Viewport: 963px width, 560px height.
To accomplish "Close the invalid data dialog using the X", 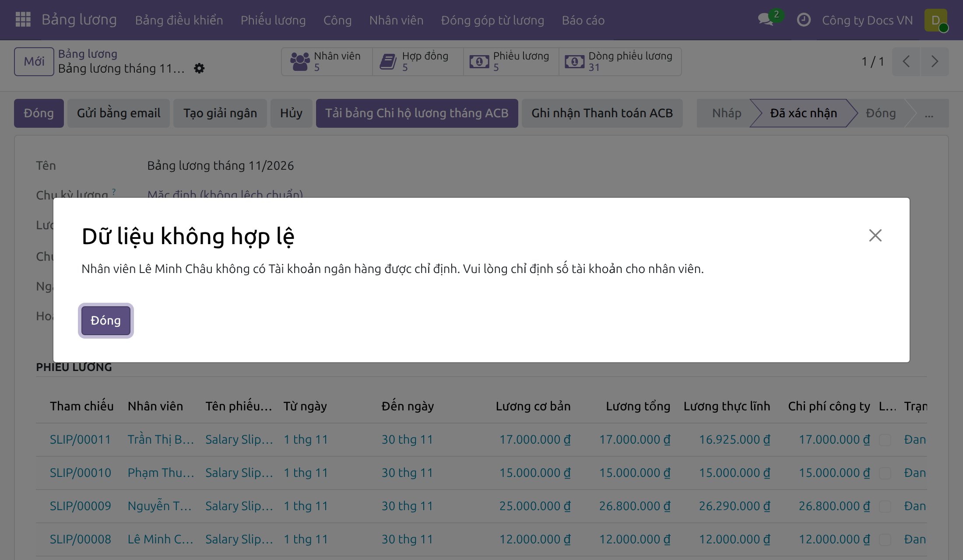I will click(875, 235).
